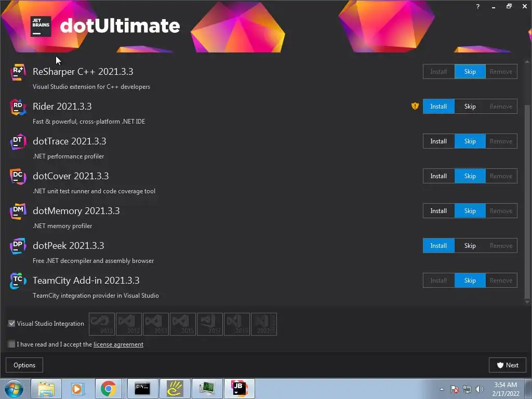
Task: Click the JetBrains installer taskbar icon
Action: (239, 389)
